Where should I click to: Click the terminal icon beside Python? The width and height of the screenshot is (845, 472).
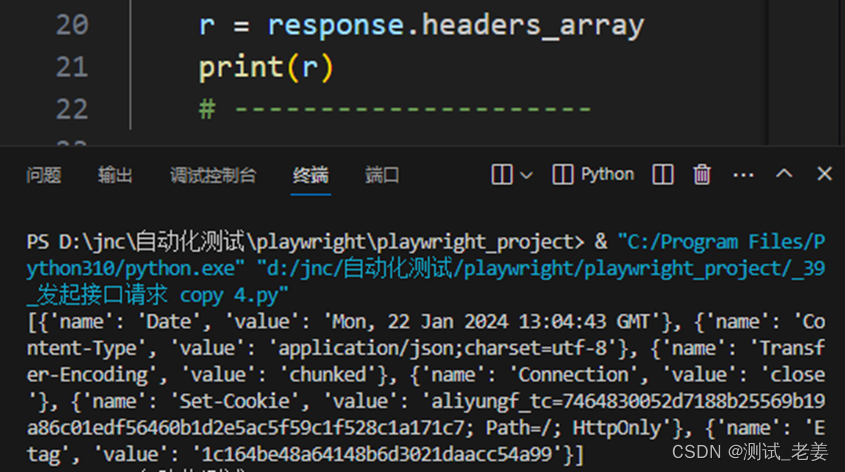click(563, 175)
